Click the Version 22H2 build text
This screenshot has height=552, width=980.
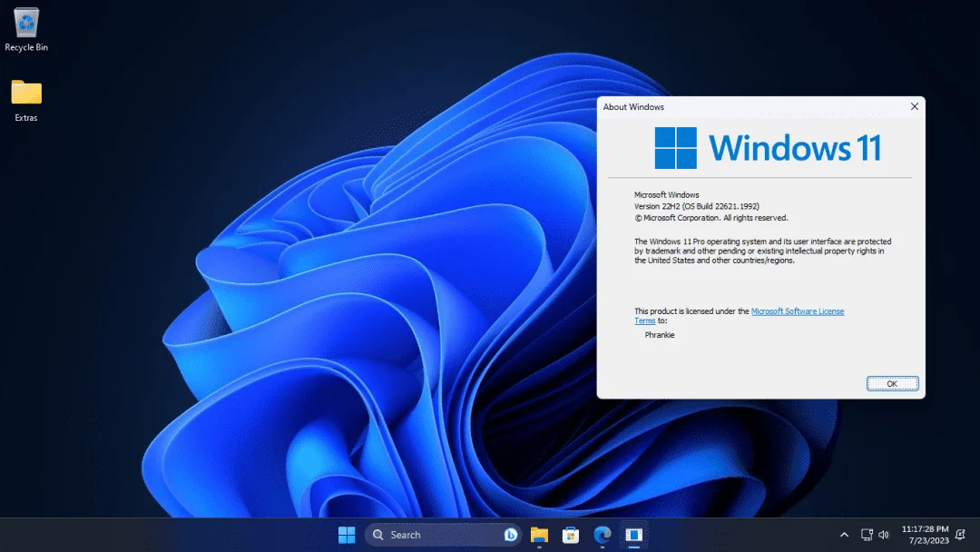pyautogui.click(x=697, y=206)
